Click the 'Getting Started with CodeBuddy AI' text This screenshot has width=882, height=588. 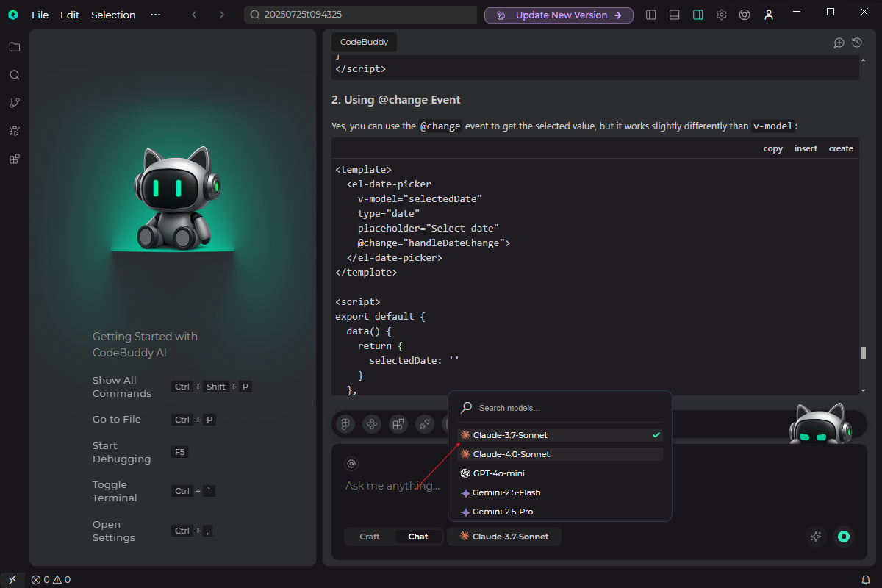tap(145, 345)
